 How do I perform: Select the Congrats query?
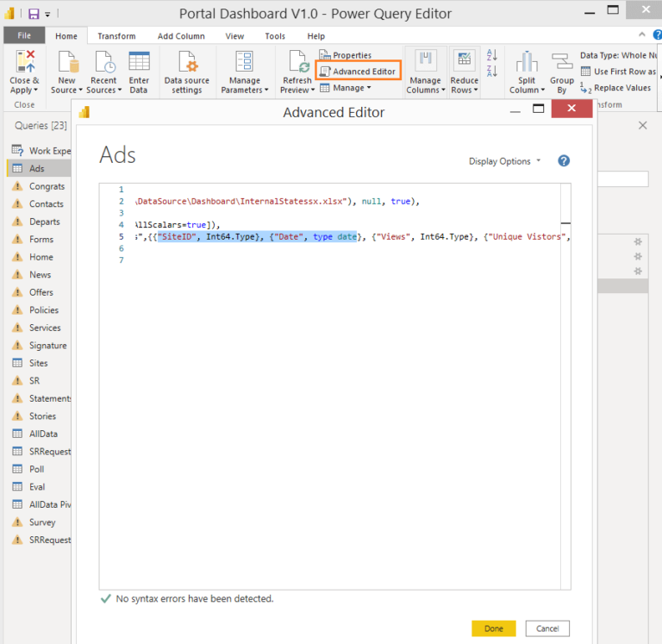click(40, 186)
